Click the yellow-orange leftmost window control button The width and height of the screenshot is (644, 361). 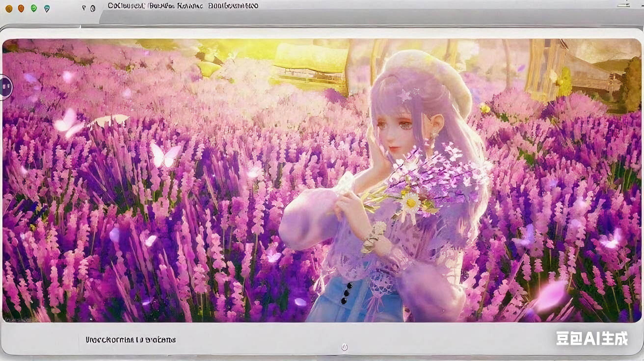click(9, 9)
